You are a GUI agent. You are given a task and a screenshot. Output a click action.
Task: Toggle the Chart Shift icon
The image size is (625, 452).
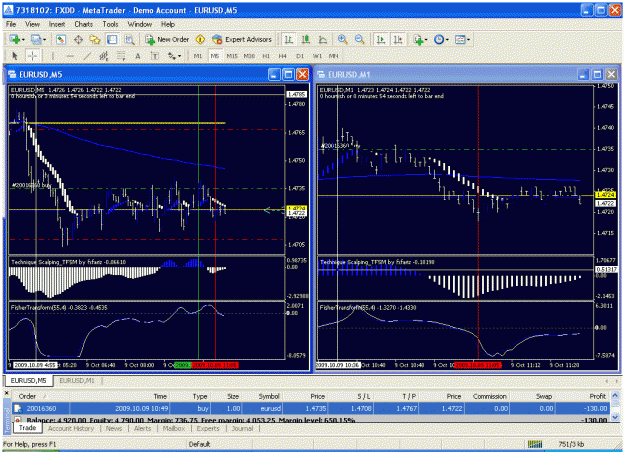point(398,39)
